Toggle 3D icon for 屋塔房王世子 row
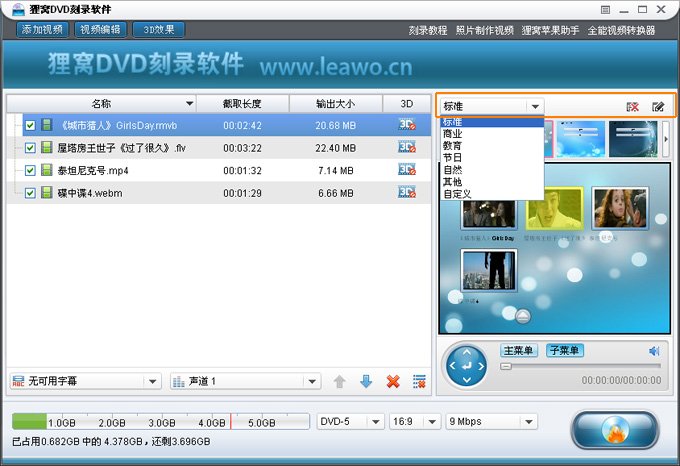 coord(407,147)
